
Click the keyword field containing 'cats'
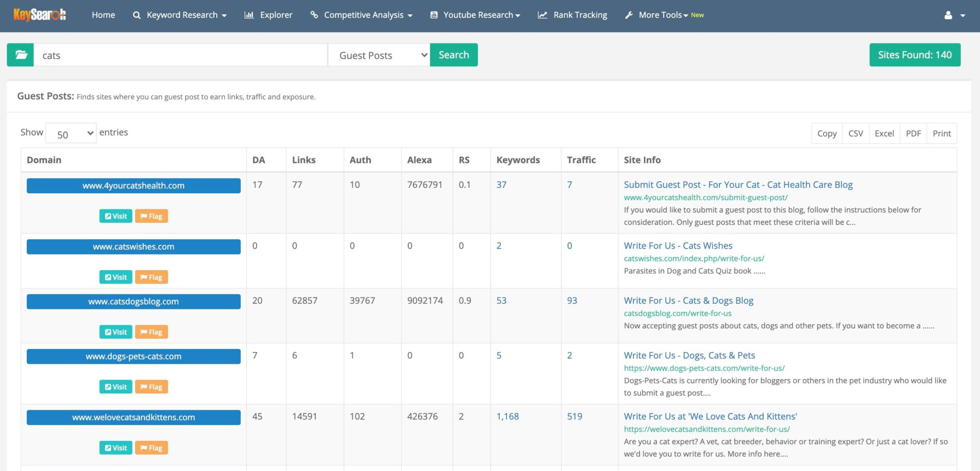click(x=181, y=55)
